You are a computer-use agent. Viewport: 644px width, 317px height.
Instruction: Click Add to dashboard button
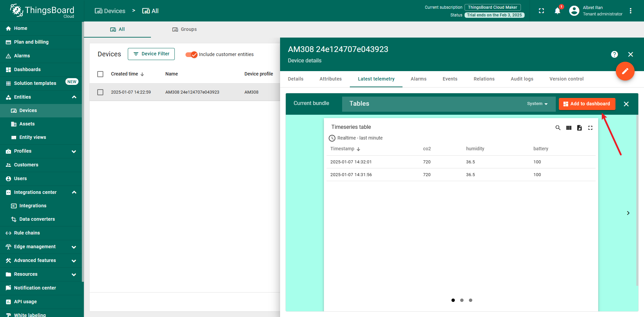(x=587, y=104)
